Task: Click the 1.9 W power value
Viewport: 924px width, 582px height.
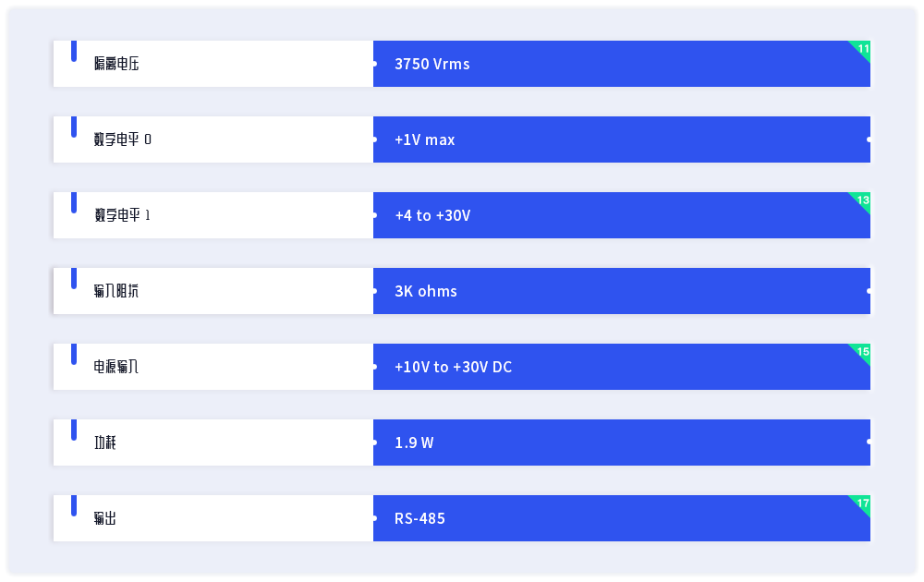Action: click(414, 443)
